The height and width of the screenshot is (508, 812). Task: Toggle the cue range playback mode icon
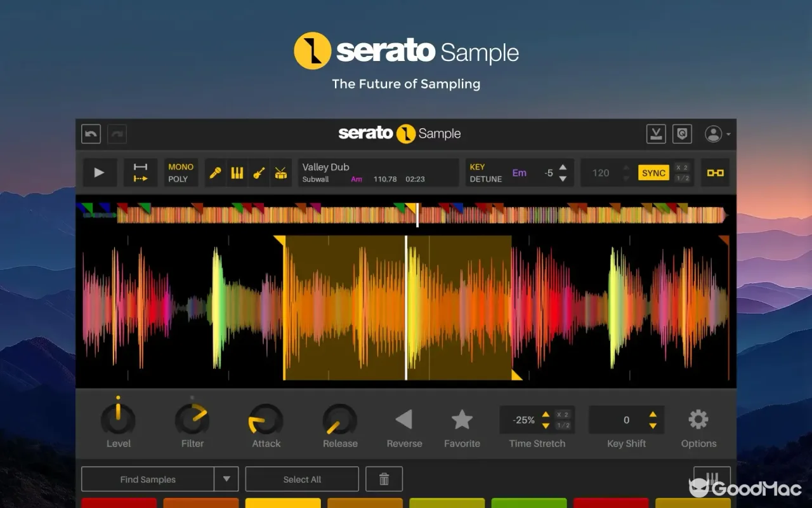140,173
